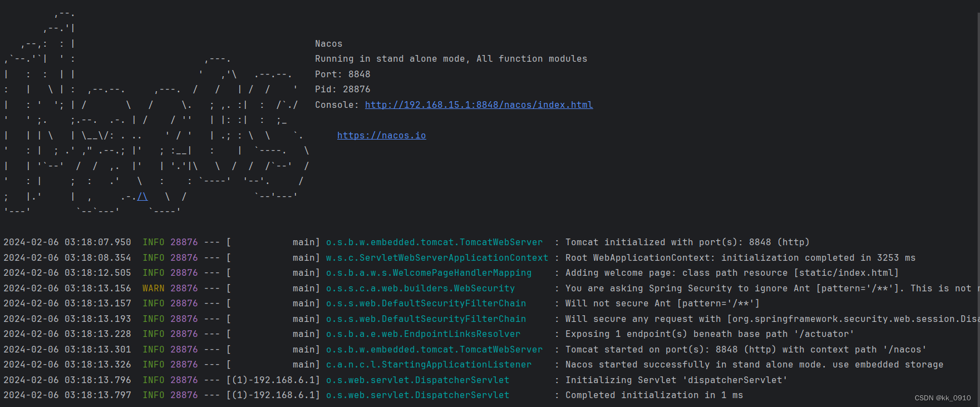The height and width of the screenshot is (407, 980).
Task: Select the 'Pid: 28876' line
Action: 343,89
